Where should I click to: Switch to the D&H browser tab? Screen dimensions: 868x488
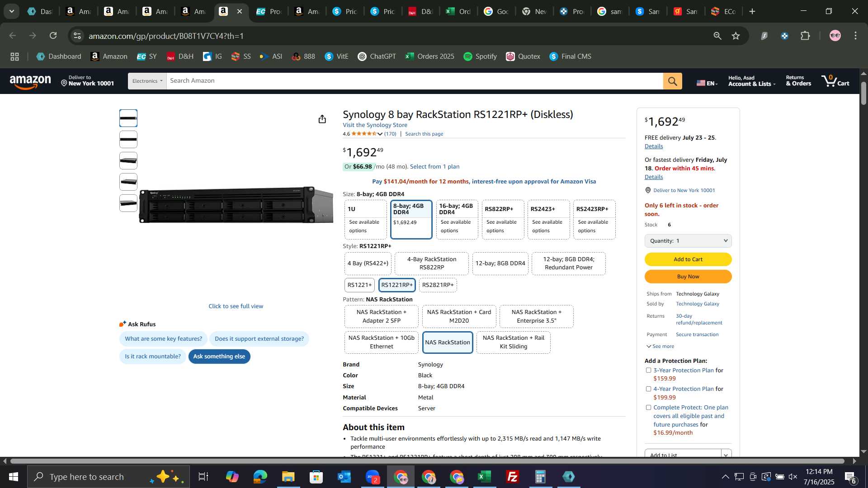(x=420, y=12)
